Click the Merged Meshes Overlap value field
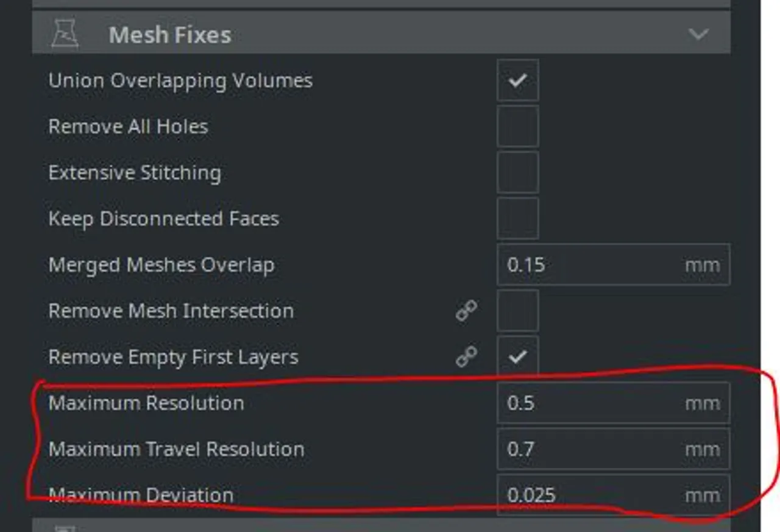The width and height of the screenshot is (780, 532). coord(579,264)
